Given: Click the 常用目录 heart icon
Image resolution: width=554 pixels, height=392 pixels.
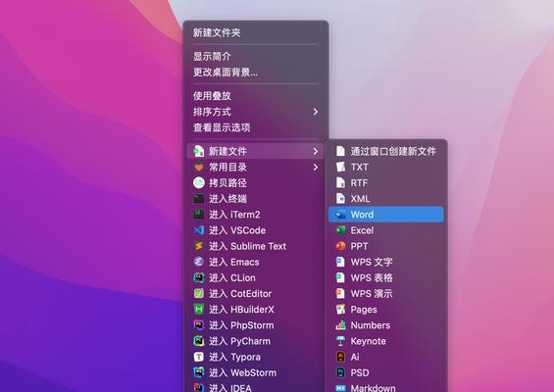Looking at the screenshot, I should pyautogui.click(x=199, y=167).
